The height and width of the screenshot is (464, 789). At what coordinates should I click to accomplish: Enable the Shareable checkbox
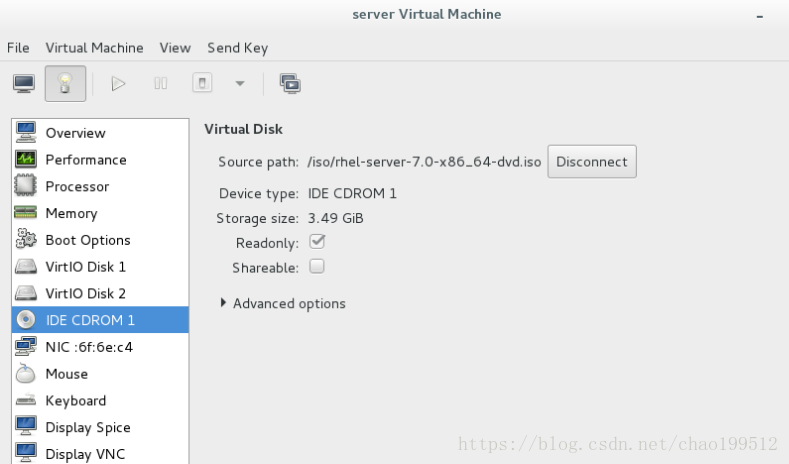click(317, 266)
